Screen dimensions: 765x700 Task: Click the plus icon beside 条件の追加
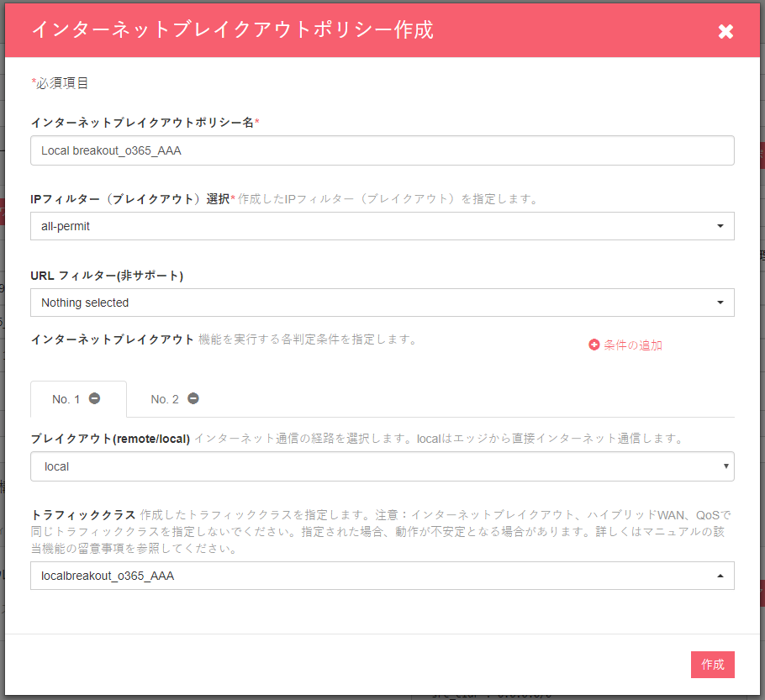tap(594, 345)
